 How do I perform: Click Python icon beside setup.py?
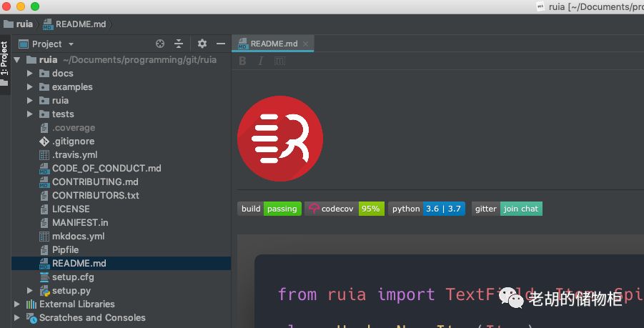(44, 291)
